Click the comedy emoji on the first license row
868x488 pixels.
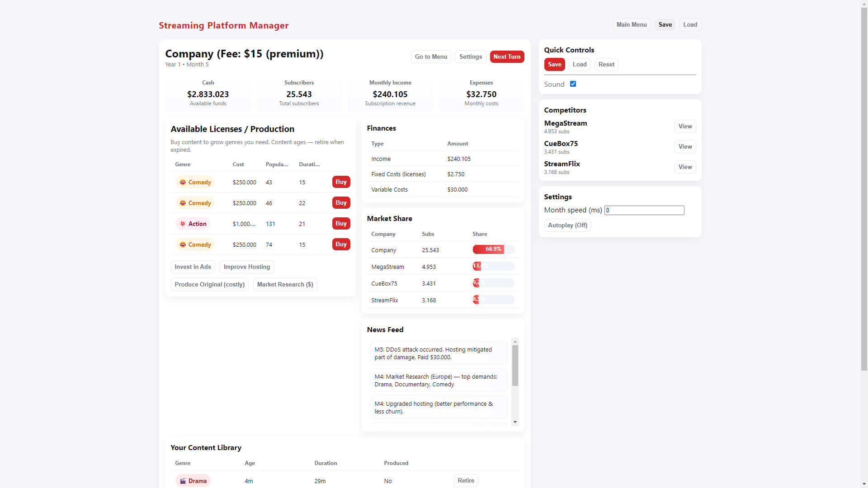pyautogui.click(x=183, y=182)
